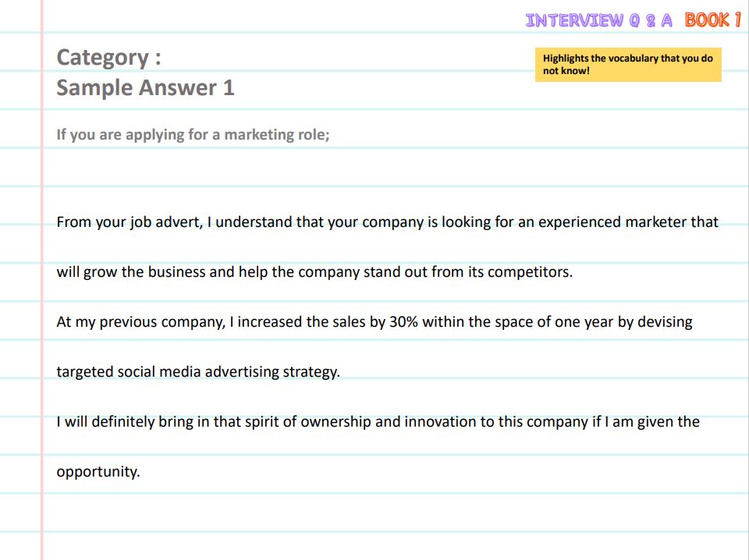
Task: Click the "INTERVIEW Q & A" purple header text
Action: 598,21
